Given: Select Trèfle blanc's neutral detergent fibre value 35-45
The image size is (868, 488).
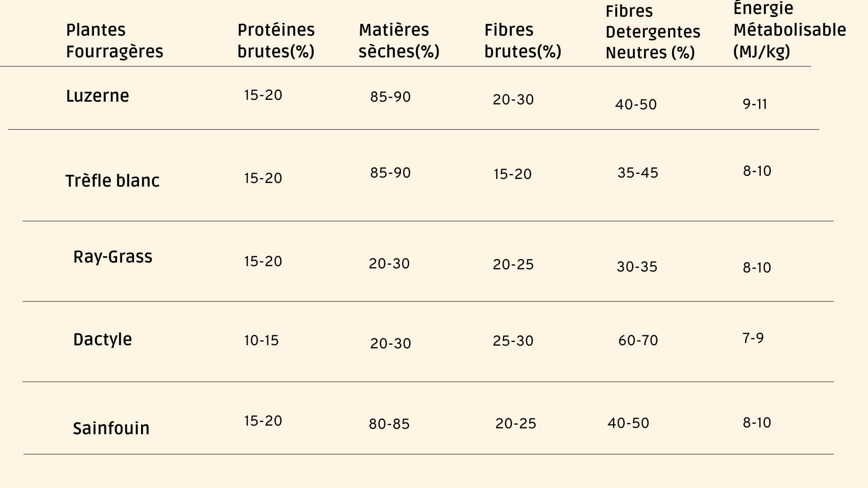Looking at the screenshot, I should pyautogui.click(x=638, y=173).
